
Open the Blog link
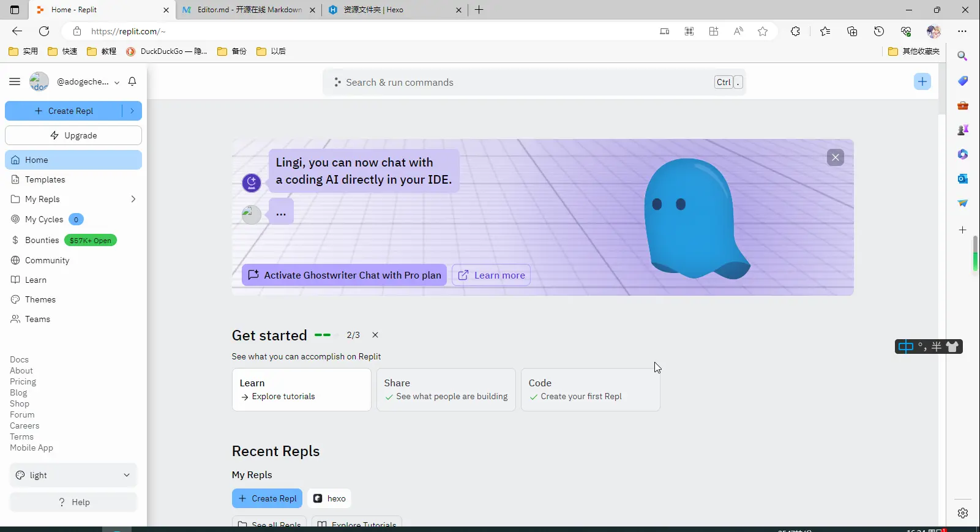(x=18, y=392)
